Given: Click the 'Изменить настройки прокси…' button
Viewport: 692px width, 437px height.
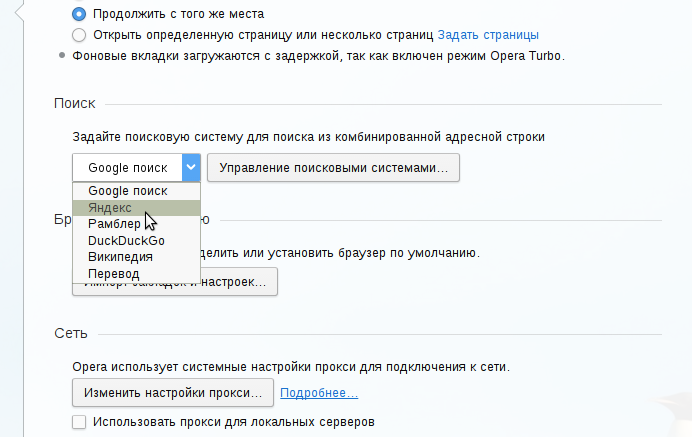Looking at the screenshot, I should click(x=173, y=392).
